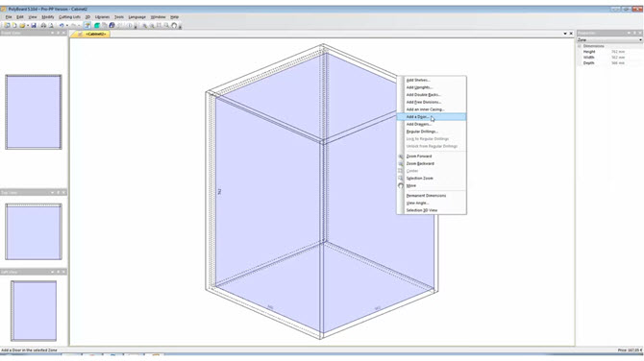Click the Zoom Forward icon in context menu

pyautogui.click(x=401, y=156)
